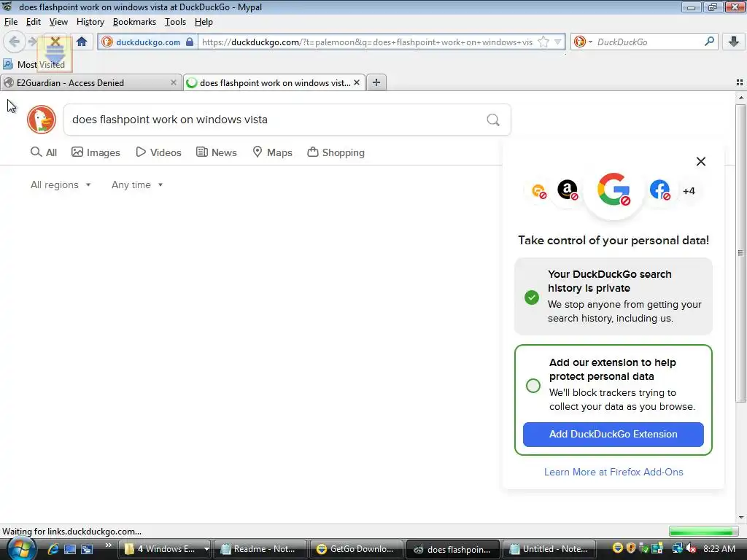Switch to Readme - Notepad taskbar button

(x=260, y=549)
